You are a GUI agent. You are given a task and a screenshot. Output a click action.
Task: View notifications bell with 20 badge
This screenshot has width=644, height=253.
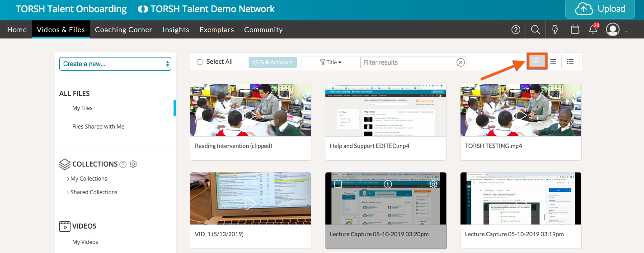click(593, 30)
